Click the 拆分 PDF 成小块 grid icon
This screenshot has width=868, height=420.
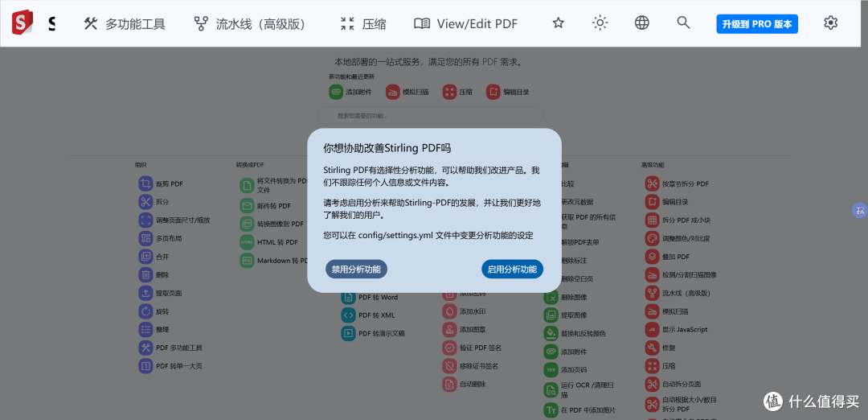[x=652, y=220]
